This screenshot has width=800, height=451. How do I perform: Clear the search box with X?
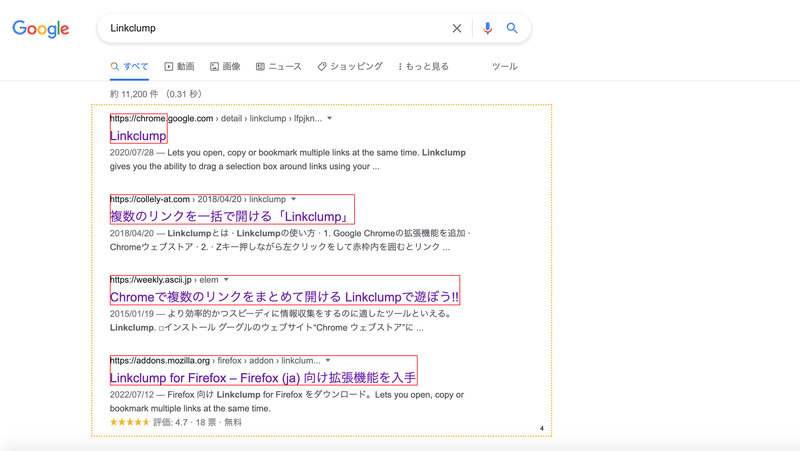click(x=457, y=29)
